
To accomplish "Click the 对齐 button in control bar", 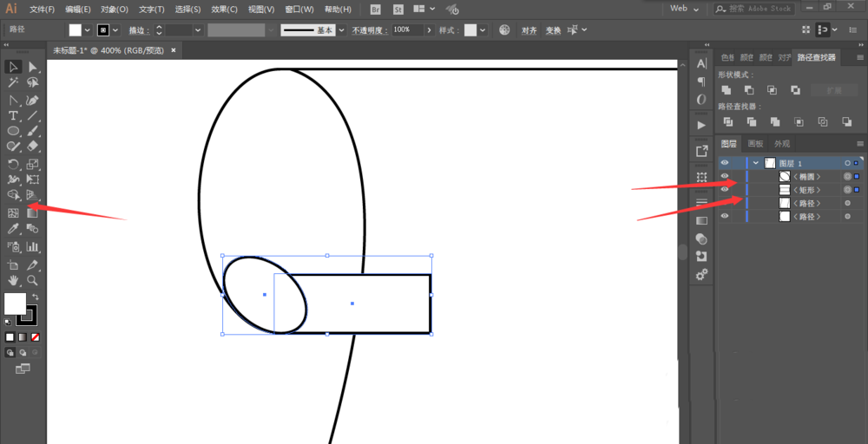I will click(x=529, y=30).
